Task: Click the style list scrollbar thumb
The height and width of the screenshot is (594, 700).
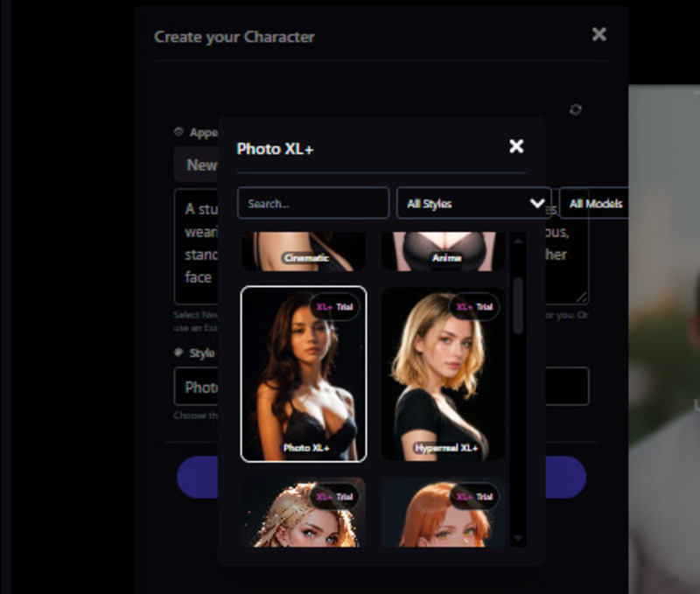Action: coord(518,306)
